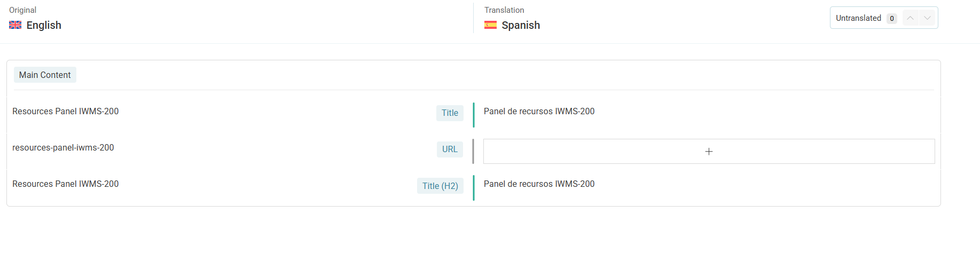Click the untranslated count badge showing 0
The width and height of the screenshot is (980, 276).
(x=891, y=19)
